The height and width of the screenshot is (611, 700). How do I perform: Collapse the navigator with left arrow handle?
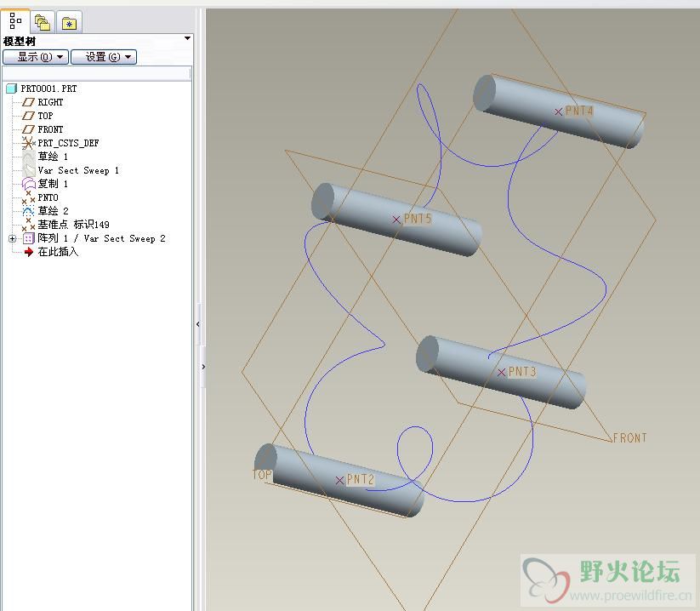[198, 324]
